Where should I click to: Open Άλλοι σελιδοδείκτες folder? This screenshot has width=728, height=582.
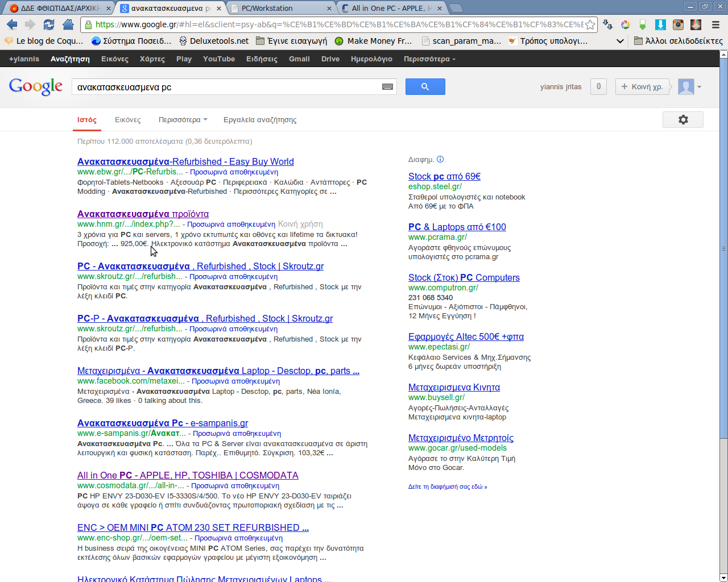point(678,41)
